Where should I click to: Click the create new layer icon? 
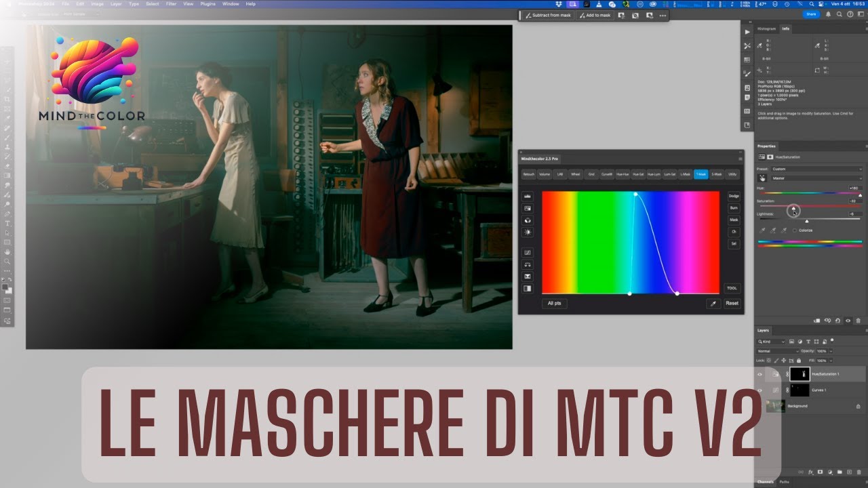[848, 471]
